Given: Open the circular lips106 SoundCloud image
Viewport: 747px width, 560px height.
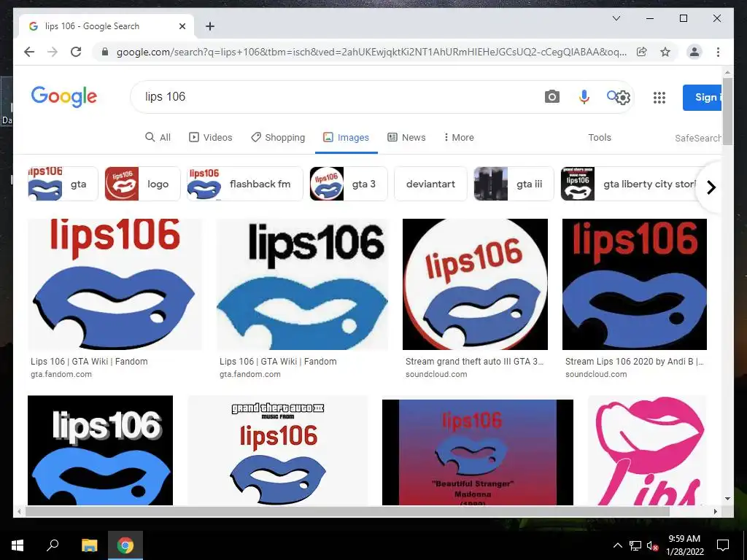Looking at the screenshot, I should [475, 284].
